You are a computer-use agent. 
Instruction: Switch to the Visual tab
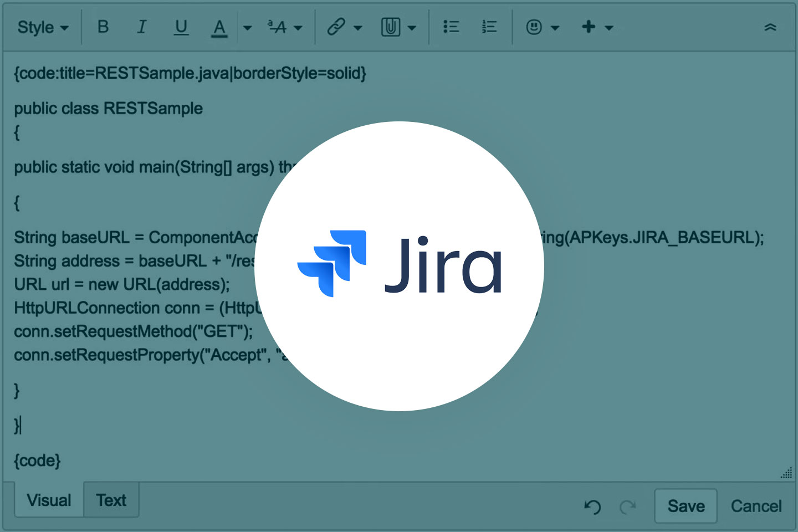click(48, 500)
